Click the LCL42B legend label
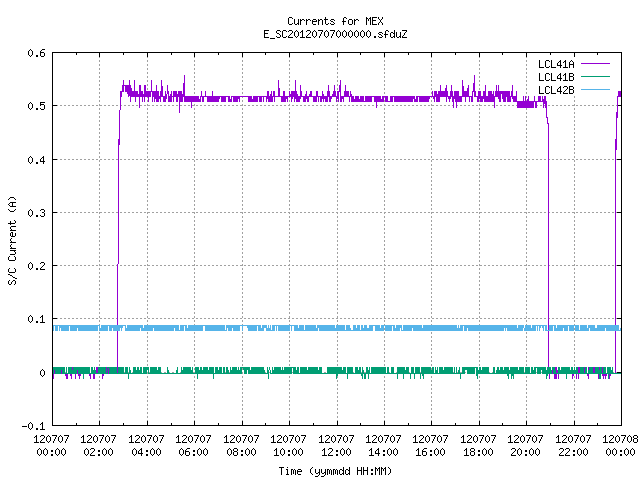 (x=556, y=90)
